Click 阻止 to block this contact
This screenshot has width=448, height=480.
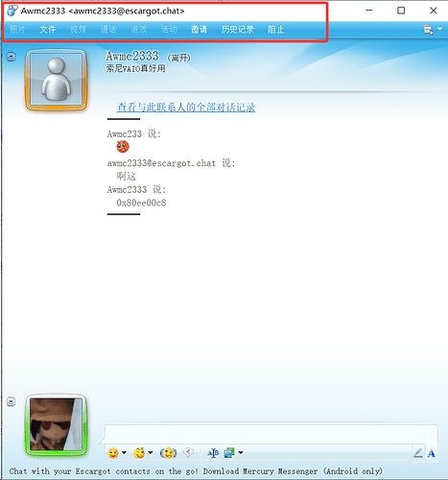click(x=275, y=30)
